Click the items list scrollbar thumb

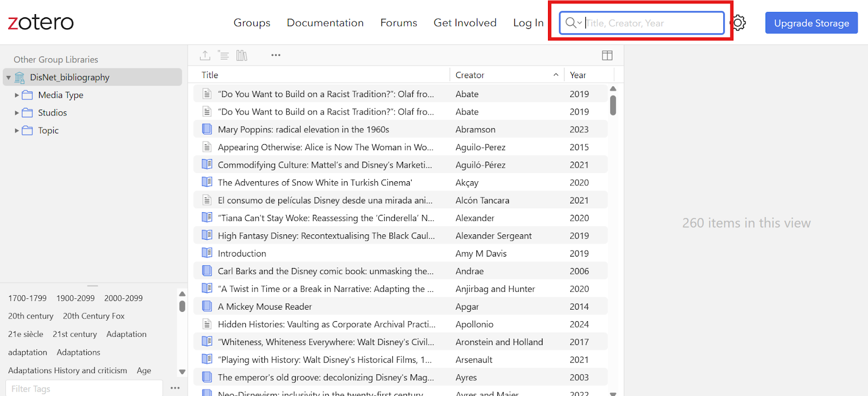(x=613, y=105)
